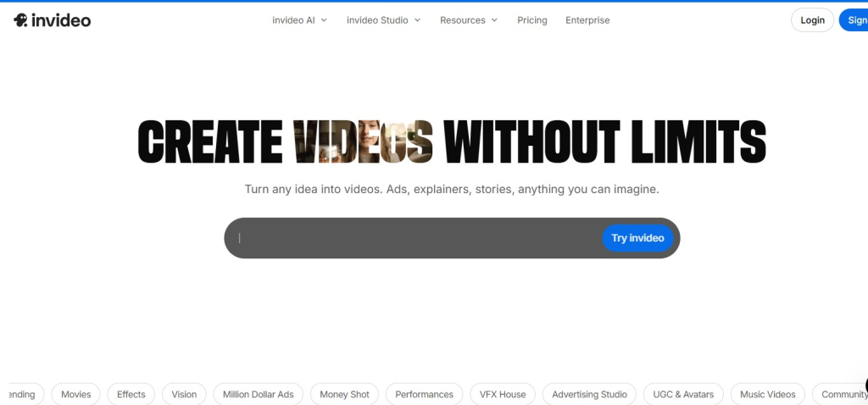Select the Performances category chip
Viewport: 868px width, 405px height.
(x=424, y=395)
